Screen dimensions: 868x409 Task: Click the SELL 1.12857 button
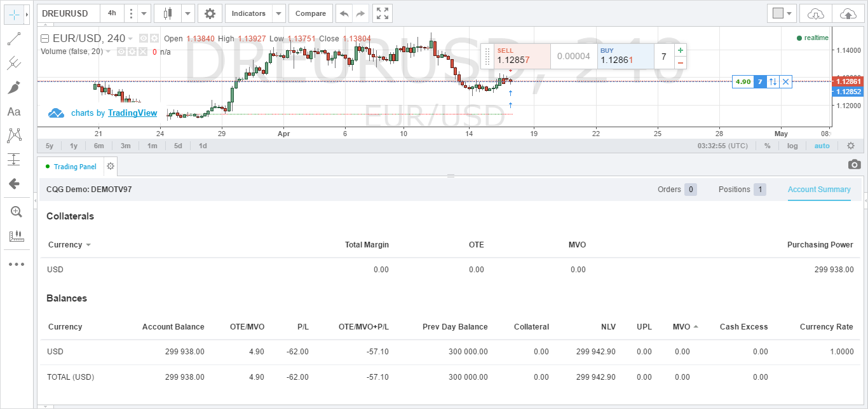[x=522, y=56]
